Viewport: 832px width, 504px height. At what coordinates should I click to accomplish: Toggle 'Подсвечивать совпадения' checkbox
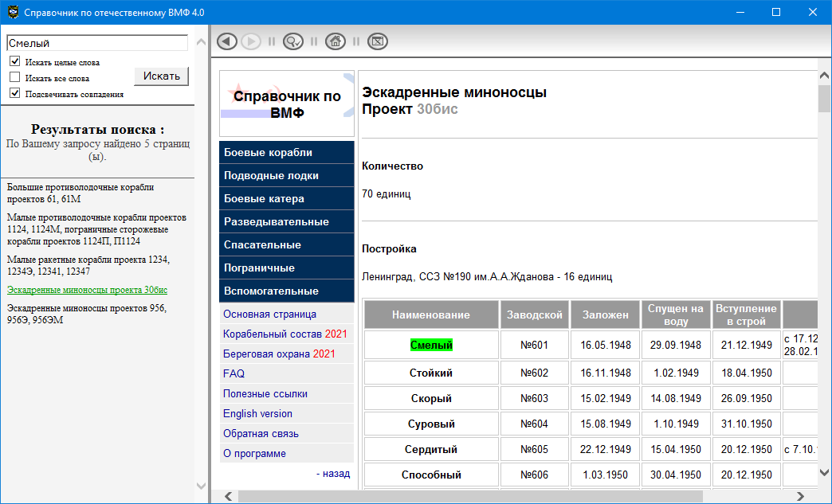pos(15,93)
